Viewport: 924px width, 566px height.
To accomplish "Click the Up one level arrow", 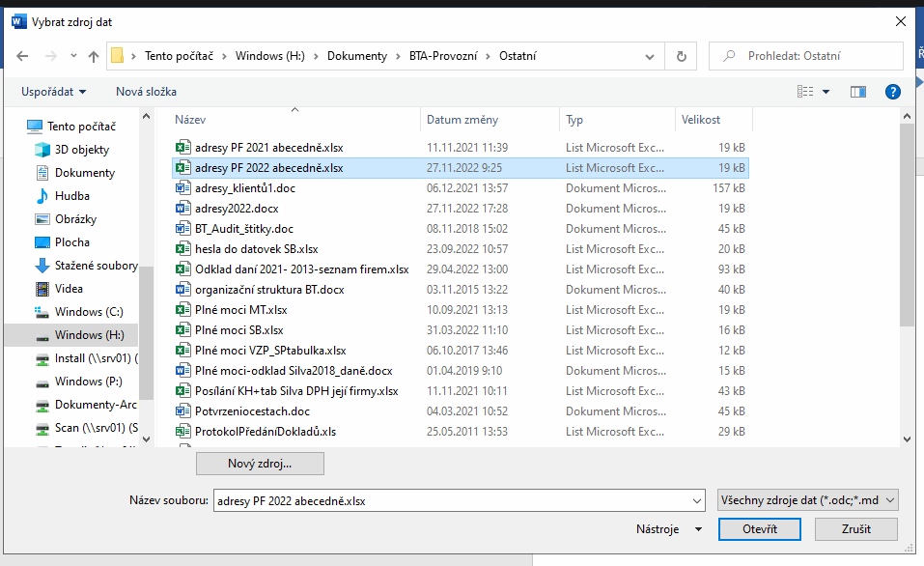I will point(94,56).
